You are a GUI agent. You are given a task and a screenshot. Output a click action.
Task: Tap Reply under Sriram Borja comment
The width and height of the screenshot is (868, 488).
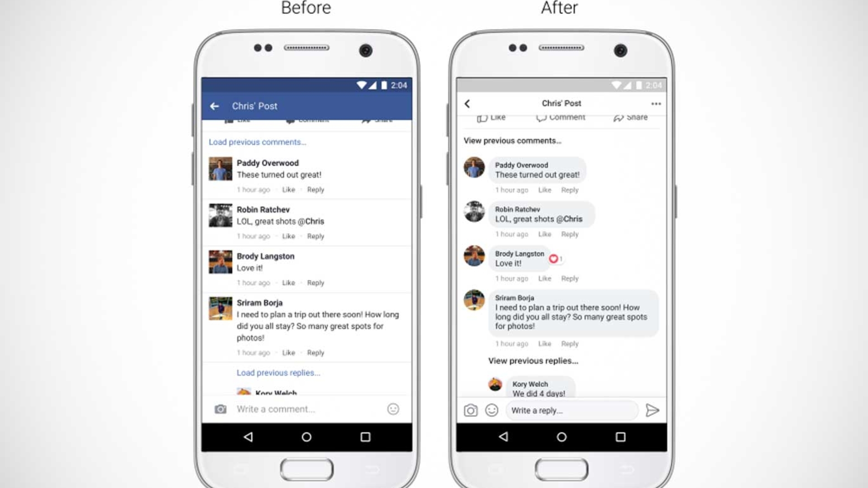click(316, 352)
